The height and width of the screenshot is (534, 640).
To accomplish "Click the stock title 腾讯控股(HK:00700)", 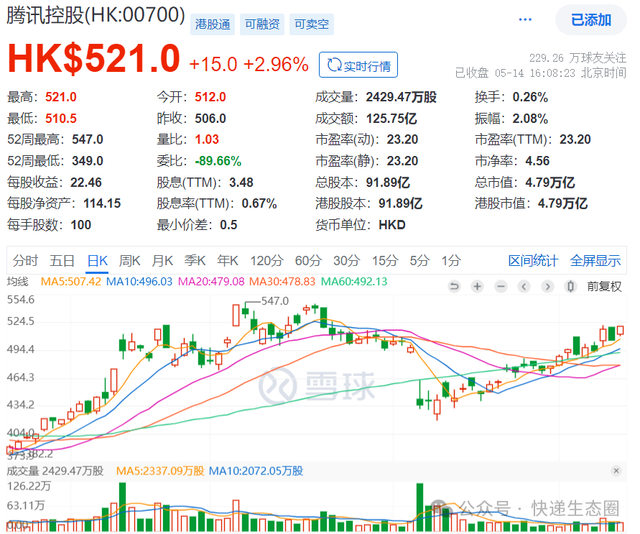I will point(96,16).
